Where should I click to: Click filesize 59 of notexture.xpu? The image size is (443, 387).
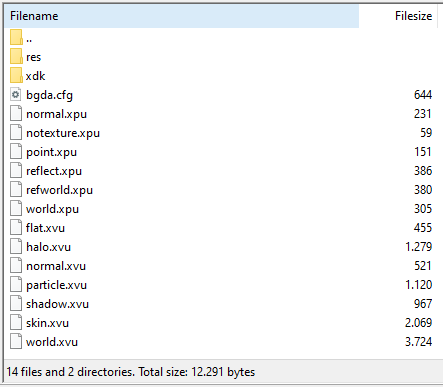pos(426,133)
